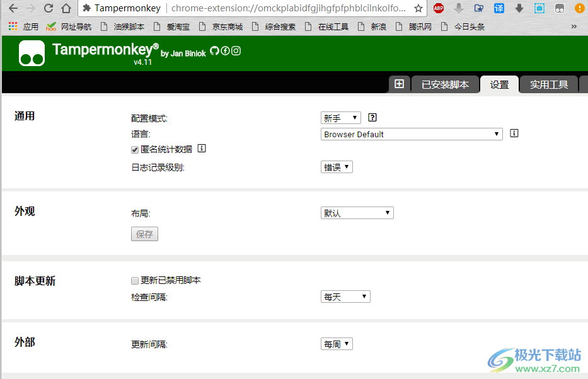The width and height of the screenshot is (588, 379).
Task: Click the info icon beside the 语言 dropdown
Action: coord(514,133)
